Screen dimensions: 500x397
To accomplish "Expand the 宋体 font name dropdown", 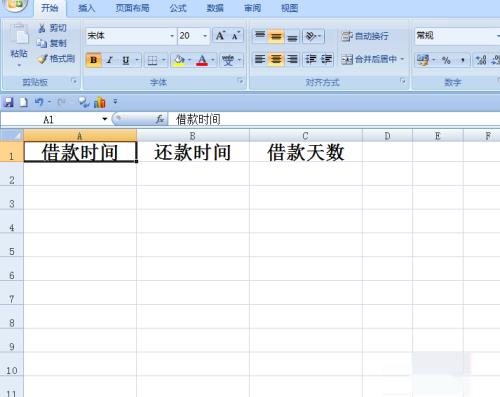I will pos(172,36).
